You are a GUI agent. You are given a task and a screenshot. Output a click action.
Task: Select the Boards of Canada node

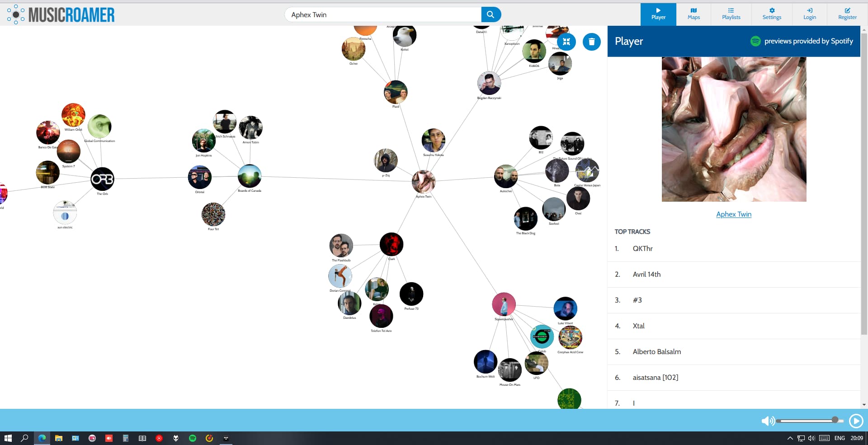tap(250, 176)
